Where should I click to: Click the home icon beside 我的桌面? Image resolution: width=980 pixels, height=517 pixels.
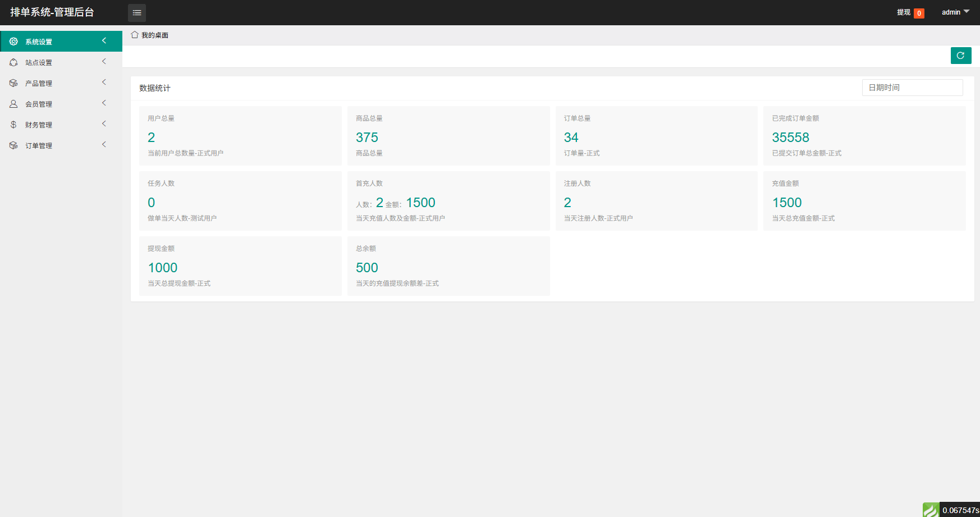point(135,35)
